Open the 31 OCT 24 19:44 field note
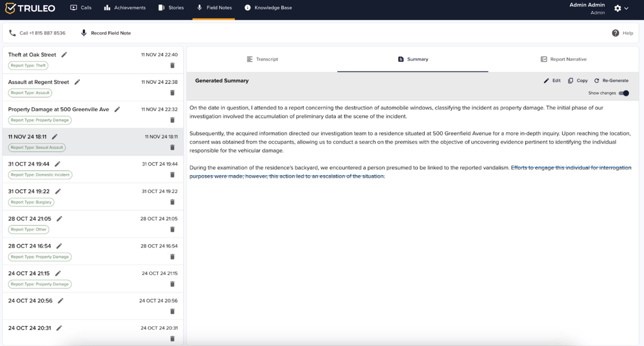Screen dimensions: 644x346 point(93,169)
